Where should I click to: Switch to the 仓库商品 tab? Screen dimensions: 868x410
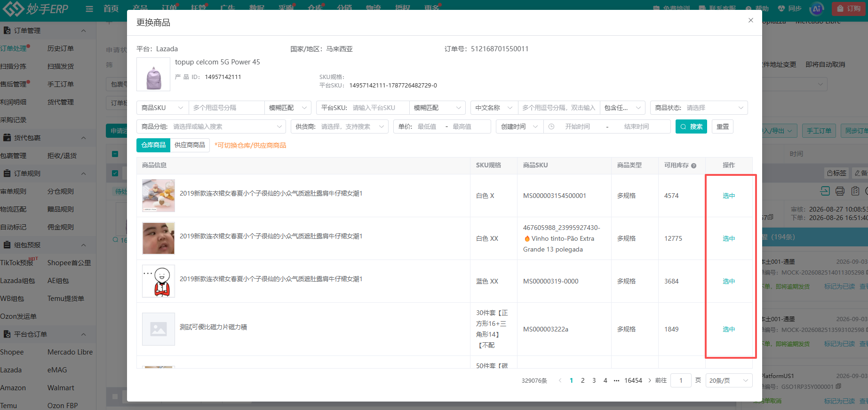click(153, 145)
